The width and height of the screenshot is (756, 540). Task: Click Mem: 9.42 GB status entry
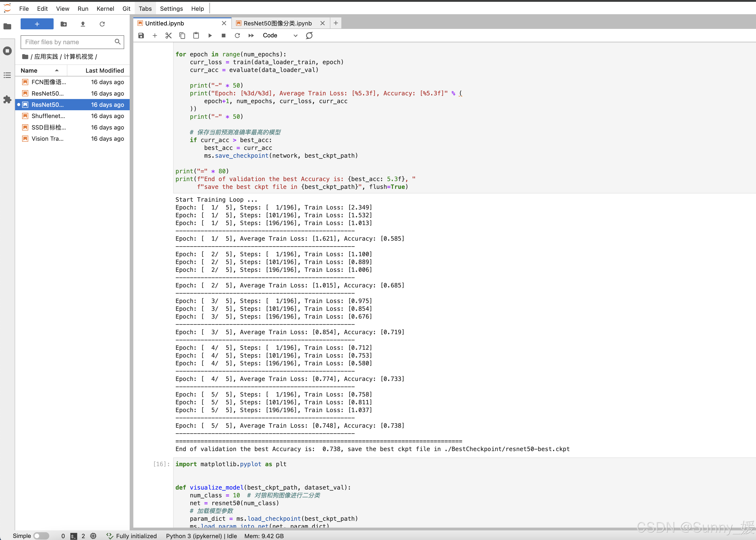click(x=264, y=536)
